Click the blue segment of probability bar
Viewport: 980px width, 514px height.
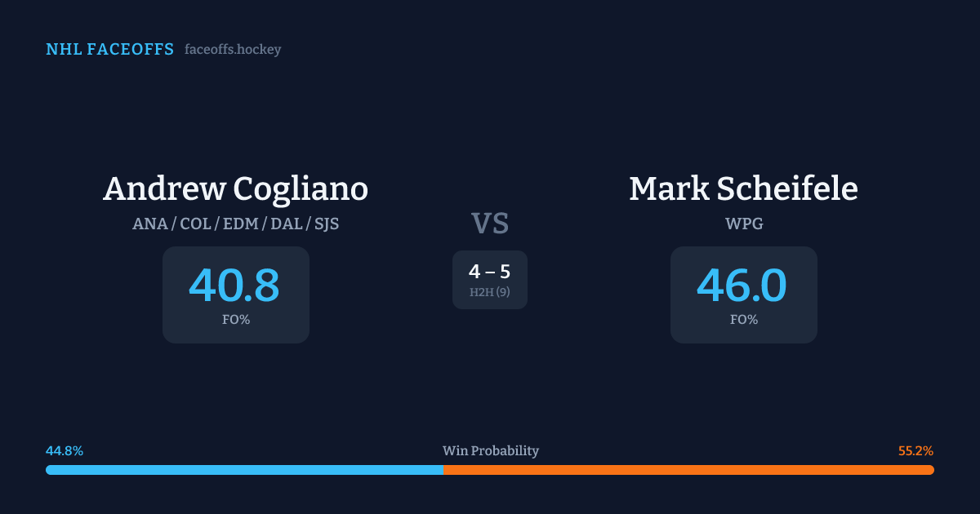(x=245, y=470)
